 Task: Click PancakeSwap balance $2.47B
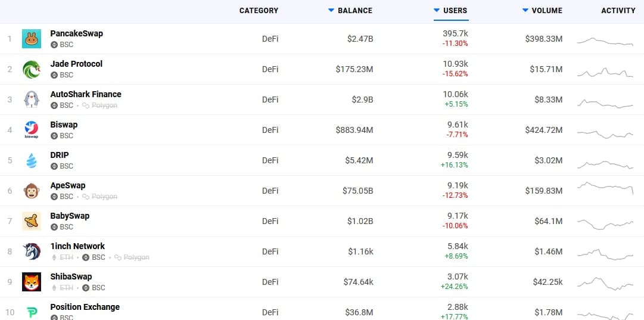360,39
